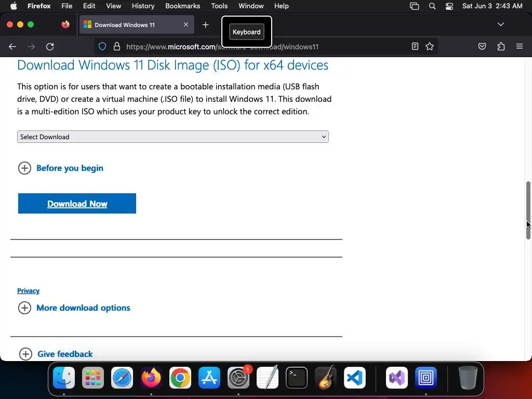Open Launchpad from the Dock
This screenshot has height=399, width=532.
(x=93, y=378)
